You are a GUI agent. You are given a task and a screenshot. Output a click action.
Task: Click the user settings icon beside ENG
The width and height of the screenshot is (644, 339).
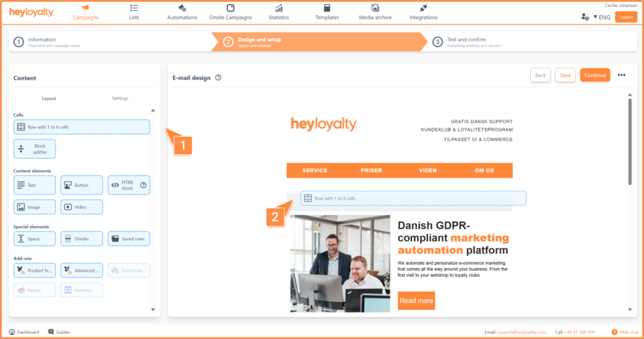point(585,17)
